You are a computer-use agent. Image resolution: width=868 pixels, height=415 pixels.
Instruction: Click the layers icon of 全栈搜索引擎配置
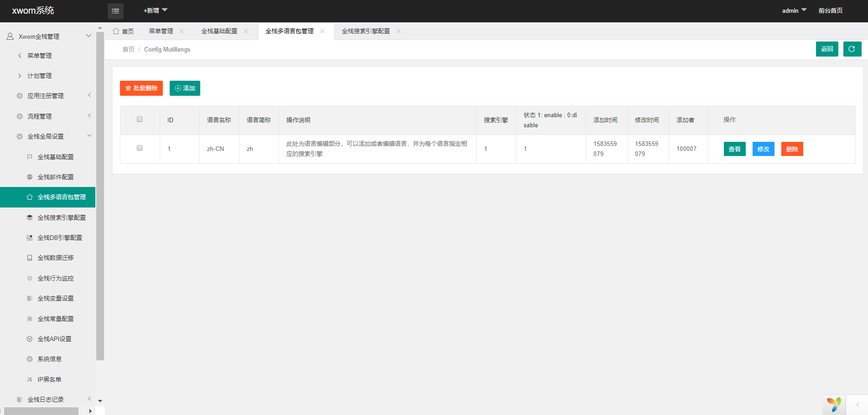[x=30, y=218]
